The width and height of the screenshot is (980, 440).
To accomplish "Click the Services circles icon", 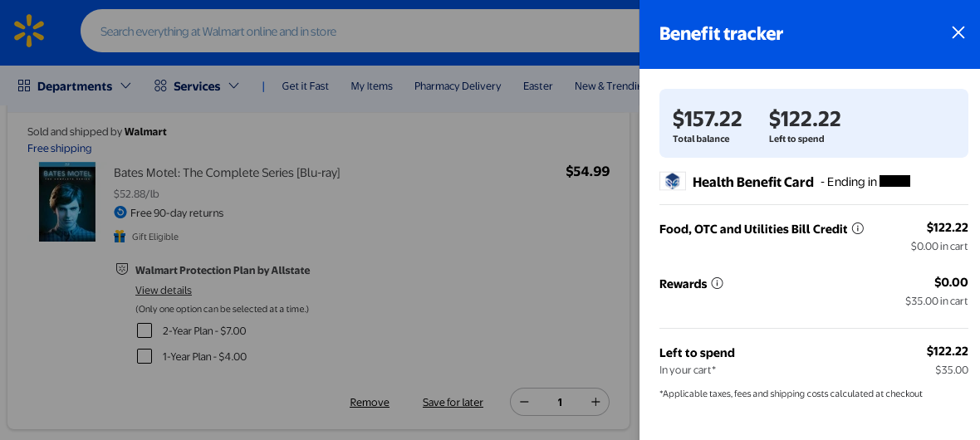I will [x=160, y=86].
